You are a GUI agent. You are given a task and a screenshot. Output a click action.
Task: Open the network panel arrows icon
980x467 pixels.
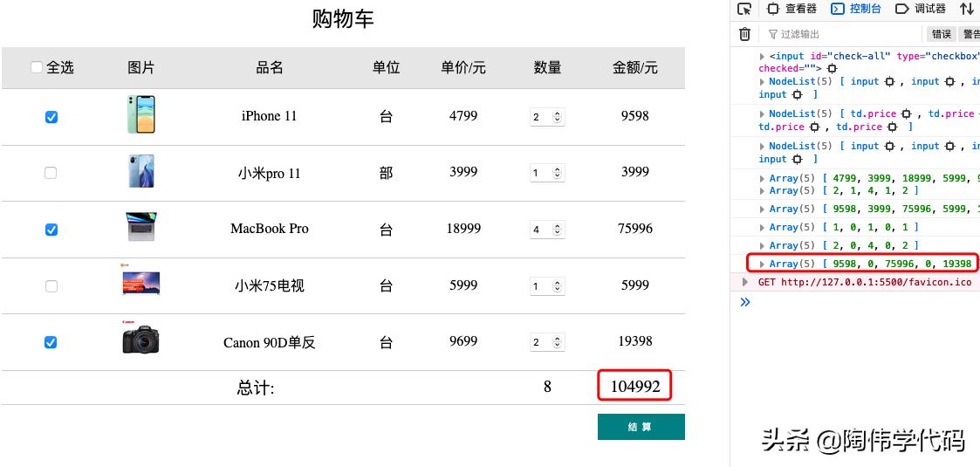966,9
